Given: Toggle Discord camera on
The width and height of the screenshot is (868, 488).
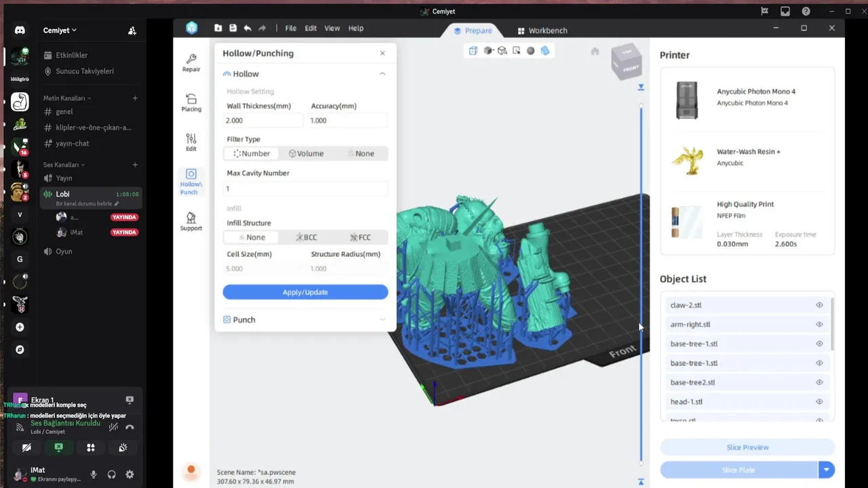Looking at the screenshot, I should [x=26, y=447].
